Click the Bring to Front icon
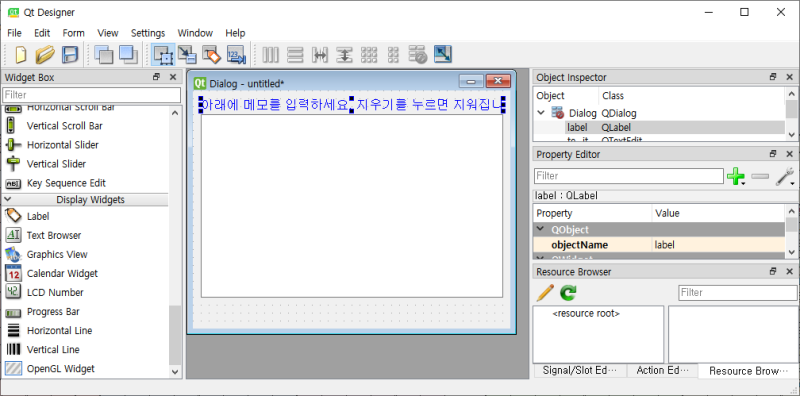 pyautogui.click(x=129, y=55)
